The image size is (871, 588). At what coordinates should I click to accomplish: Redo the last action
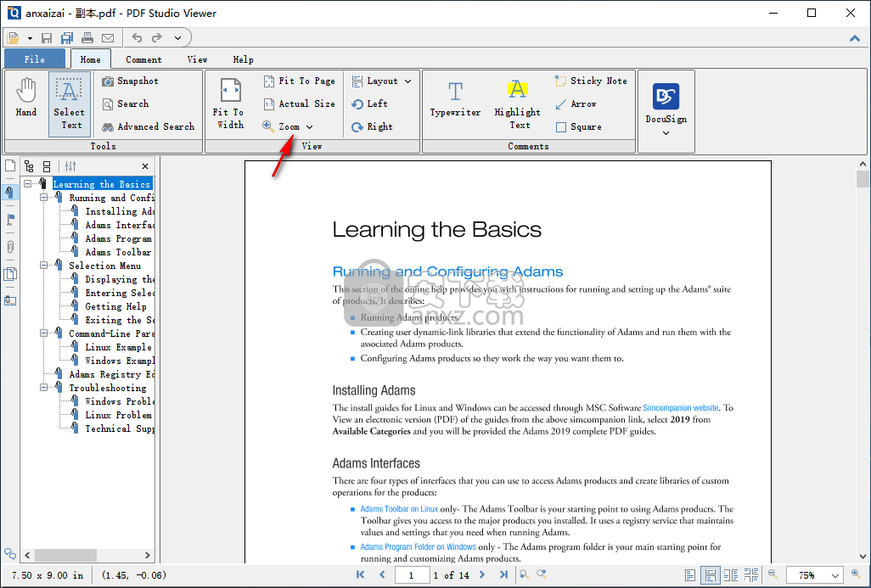point(157,37)
